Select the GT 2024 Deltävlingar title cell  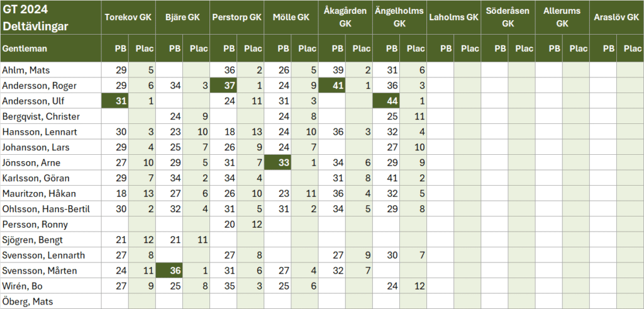click(x=51, y=18)
